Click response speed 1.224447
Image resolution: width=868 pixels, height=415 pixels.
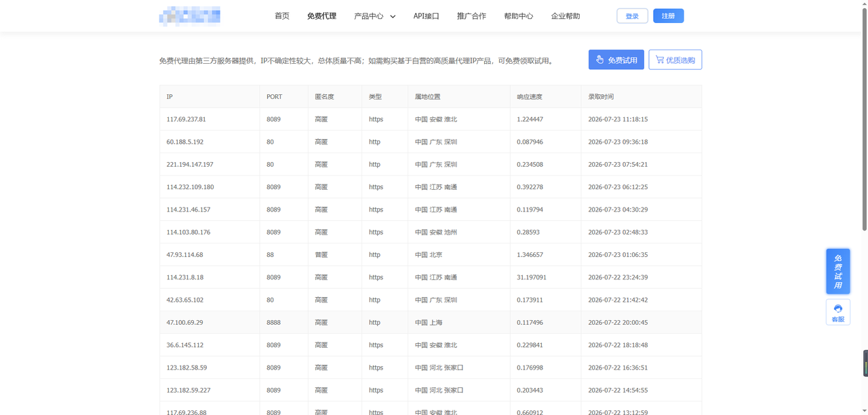[x=530, y=119]
